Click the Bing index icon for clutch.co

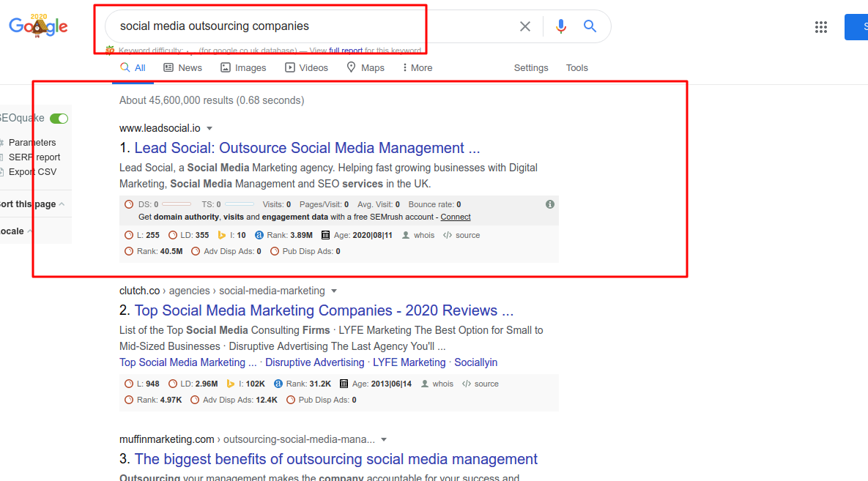(x=230, y=384)
